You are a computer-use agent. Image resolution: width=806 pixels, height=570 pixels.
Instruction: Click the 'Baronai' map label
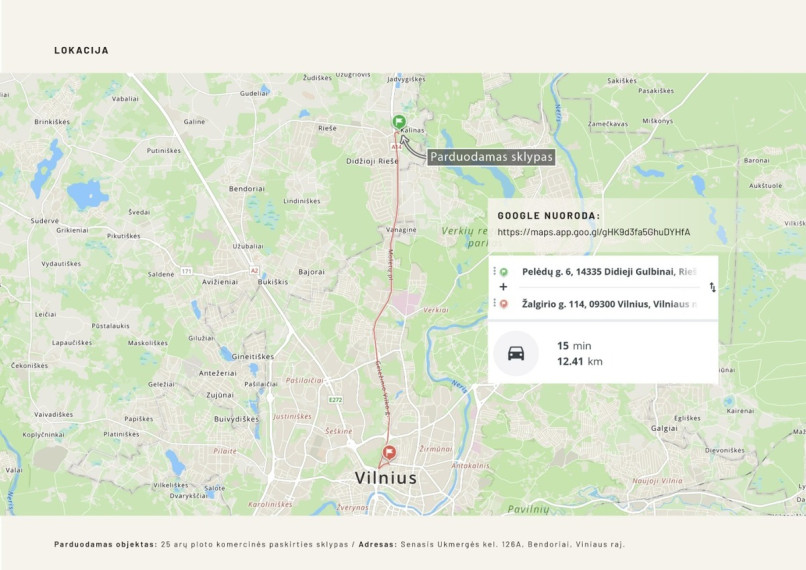click(757, 160)
